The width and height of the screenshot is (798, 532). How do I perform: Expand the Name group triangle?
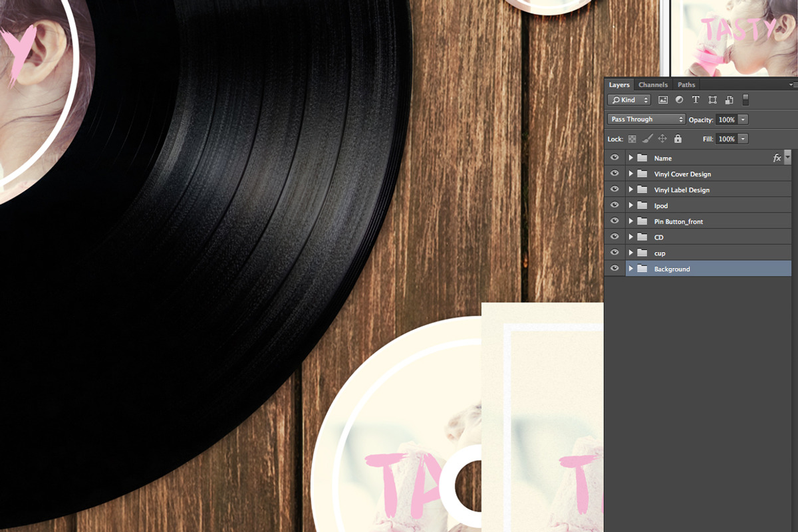pos(630,158)
